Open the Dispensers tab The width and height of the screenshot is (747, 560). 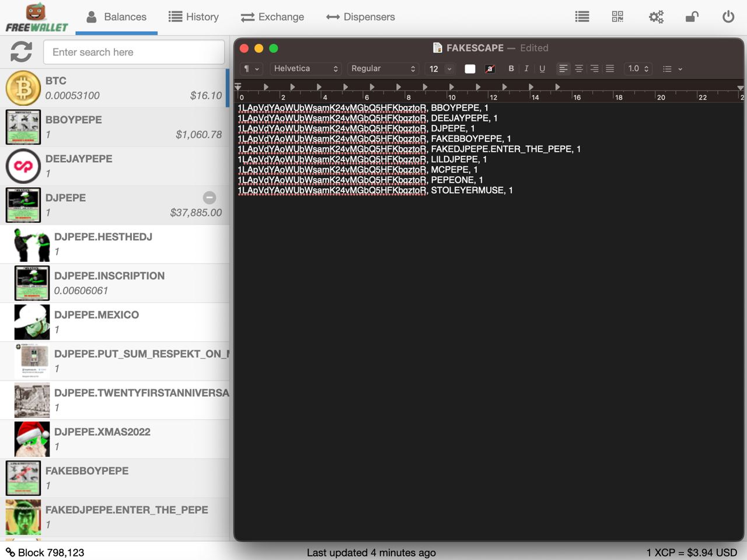coord(360,17)
